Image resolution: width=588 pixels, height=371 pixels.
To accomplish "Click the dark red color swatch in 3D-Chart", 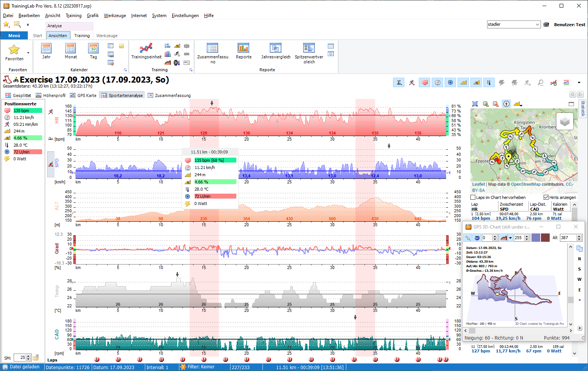I will pos(545,238).
